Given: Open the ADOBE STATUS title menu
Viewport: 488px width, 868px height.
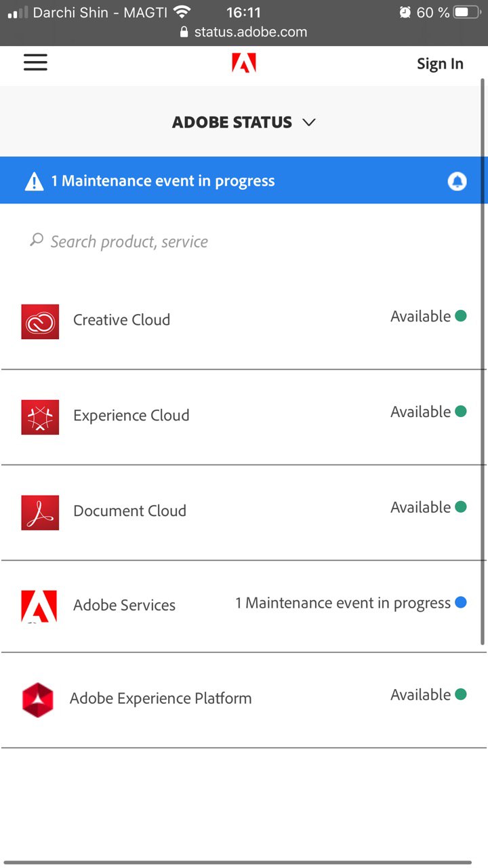Looking at the screenshot, I should click(x=232, y=123).
